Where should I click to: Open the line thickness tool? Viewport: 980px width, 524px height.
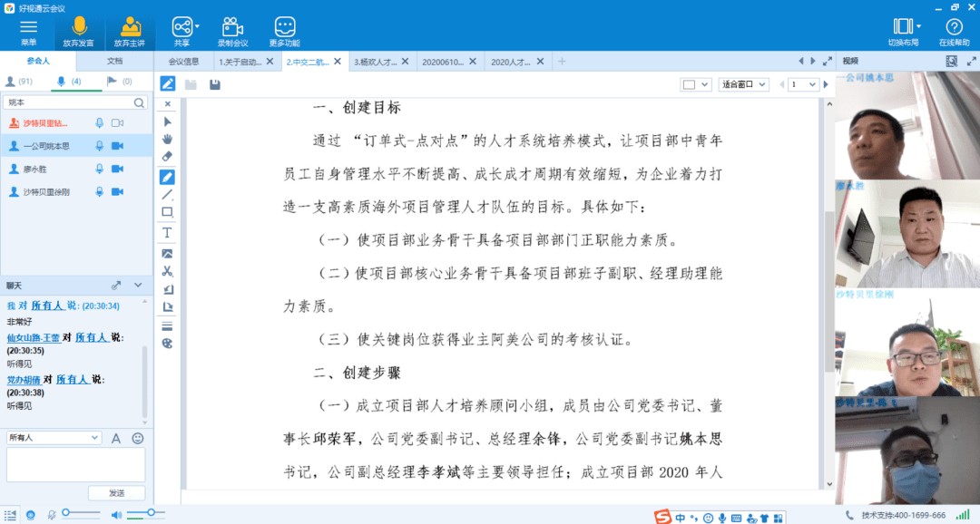click(x=167, y=326)
